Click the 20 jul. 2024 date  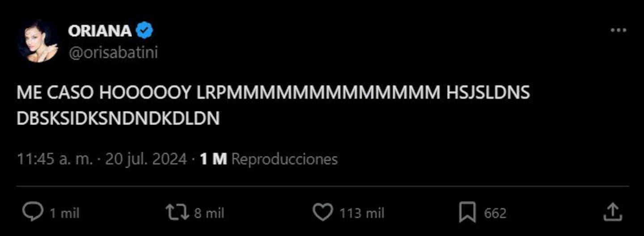[x=146, y=159]
